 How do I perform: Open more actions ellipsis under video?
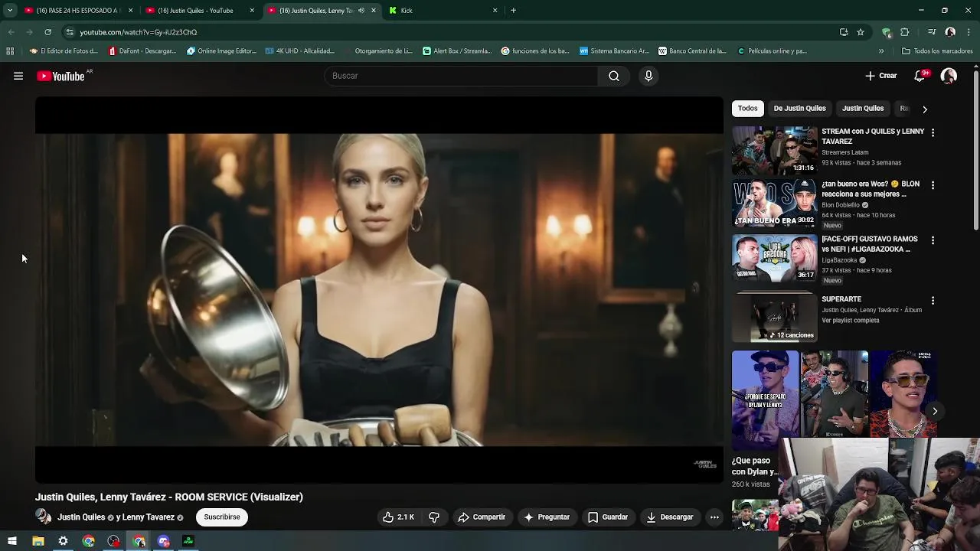[714, 517]
